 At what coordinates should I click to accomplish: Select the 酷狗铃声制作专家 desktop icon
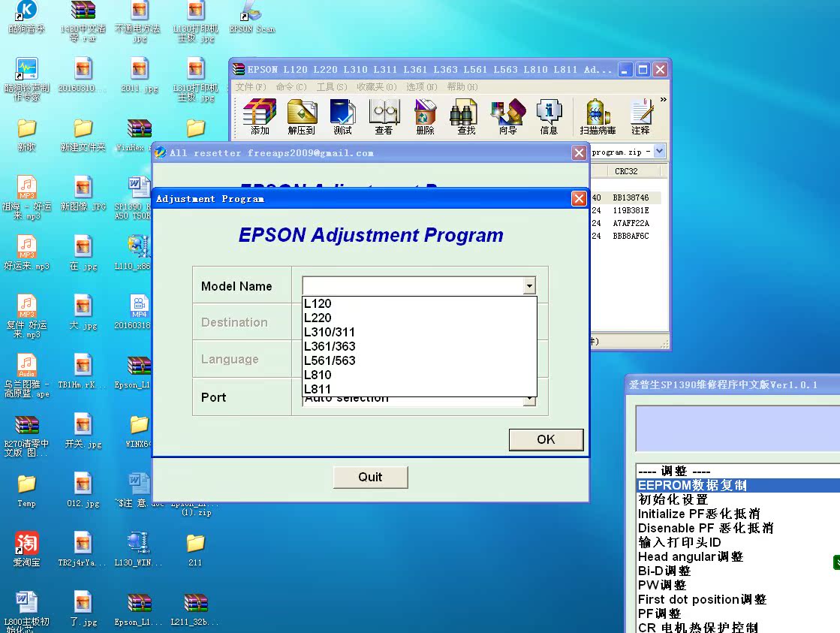[27, 79]
